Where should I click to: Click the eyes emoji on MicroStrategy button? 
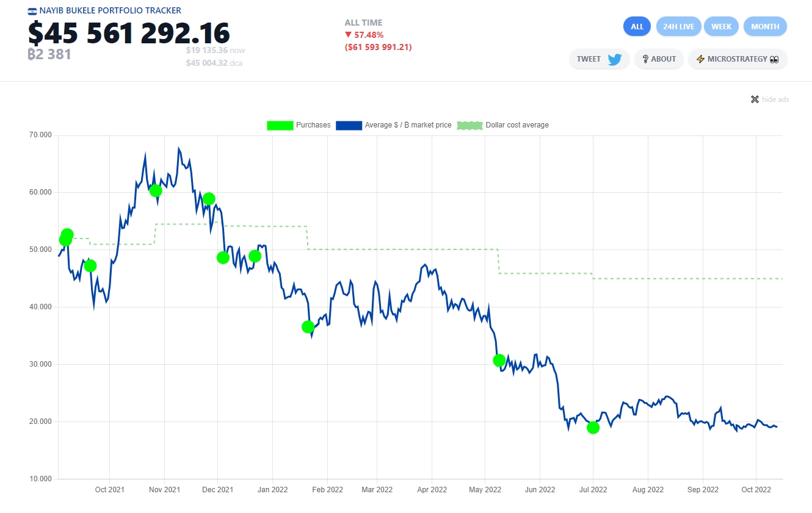[x=774, y=59]
